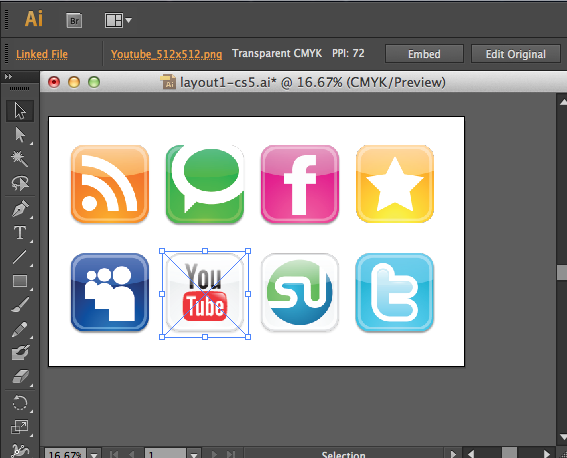Image resolution: width=567 pixels, height=458 pixels.
Task: Click the pink Facebook icon
Action: [x=300, y=184]
